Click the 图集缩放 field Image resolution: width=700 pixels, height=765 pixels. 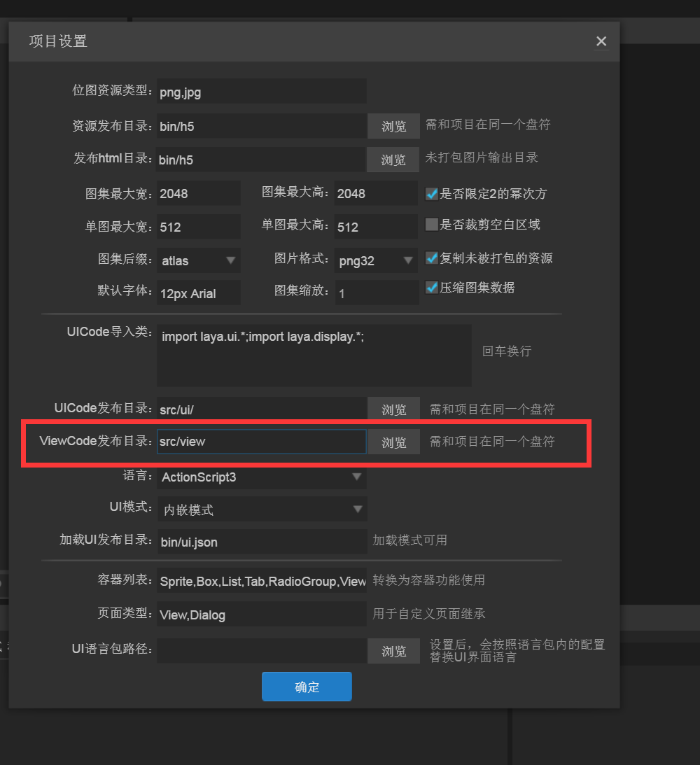(x=377, y=293)
